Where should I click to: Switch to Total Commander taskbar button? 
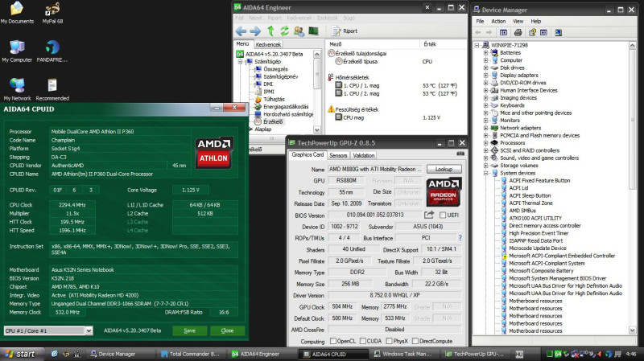click(x=190, y=354)
